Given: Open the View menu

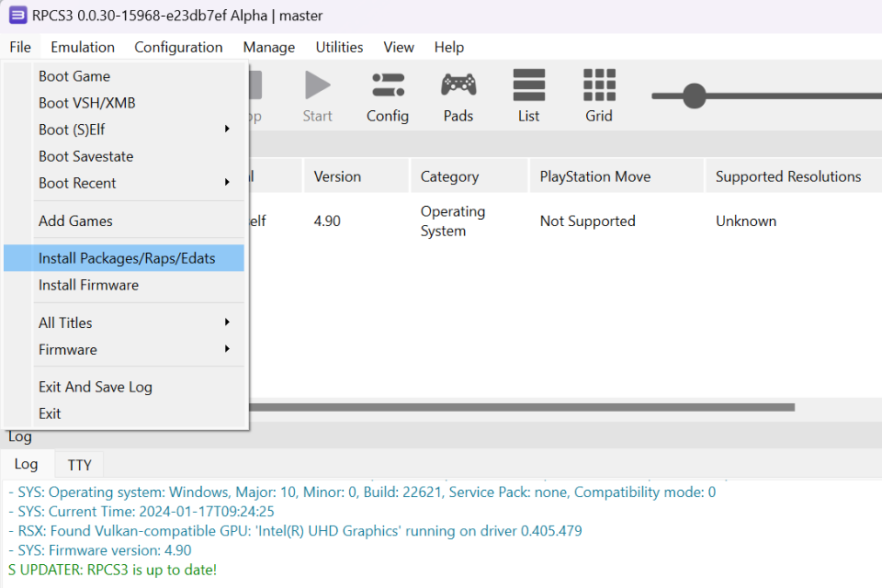Looking at the screenshot, I should pos(399,47).
